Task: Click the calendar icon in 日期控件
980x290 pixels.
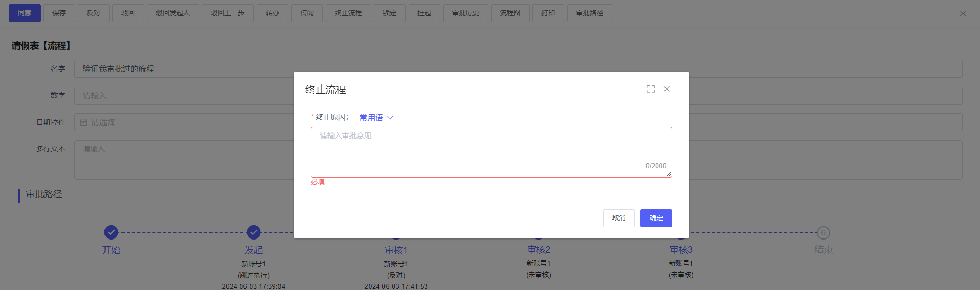Action: click(84, 123)
